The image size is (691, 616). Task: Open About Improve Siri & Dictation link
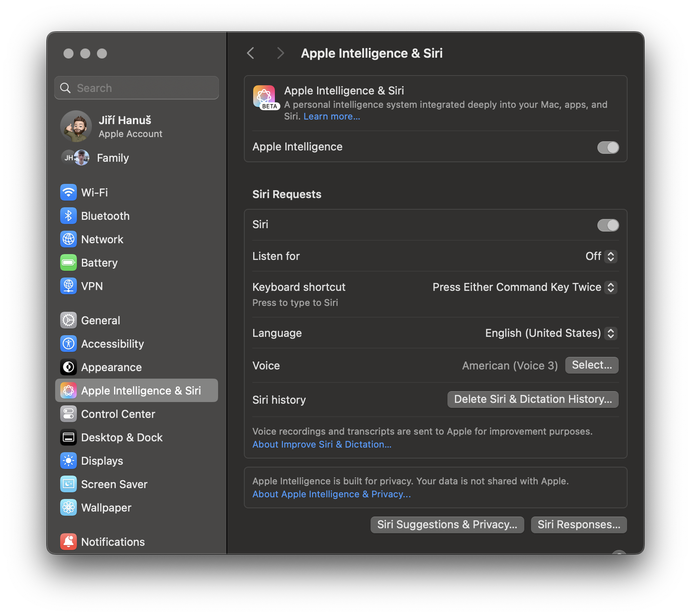click(x=322, y=444)
